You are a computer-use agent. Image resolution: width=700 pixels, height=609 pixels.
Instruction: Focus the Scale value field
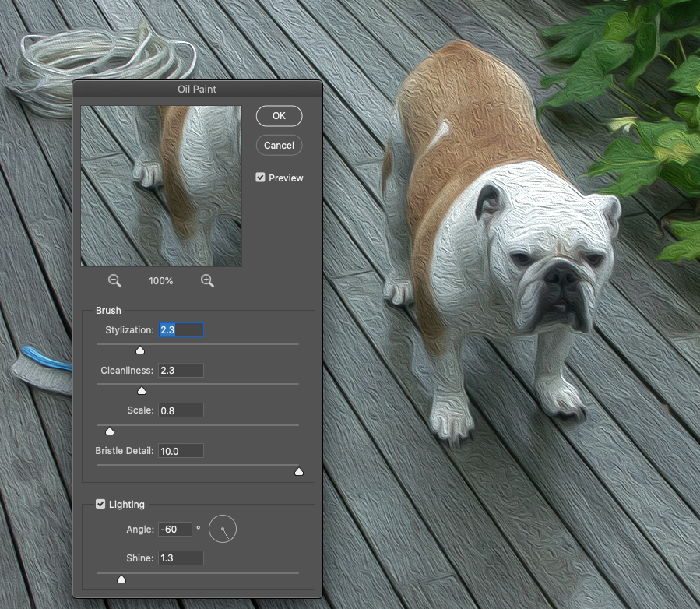181,410
